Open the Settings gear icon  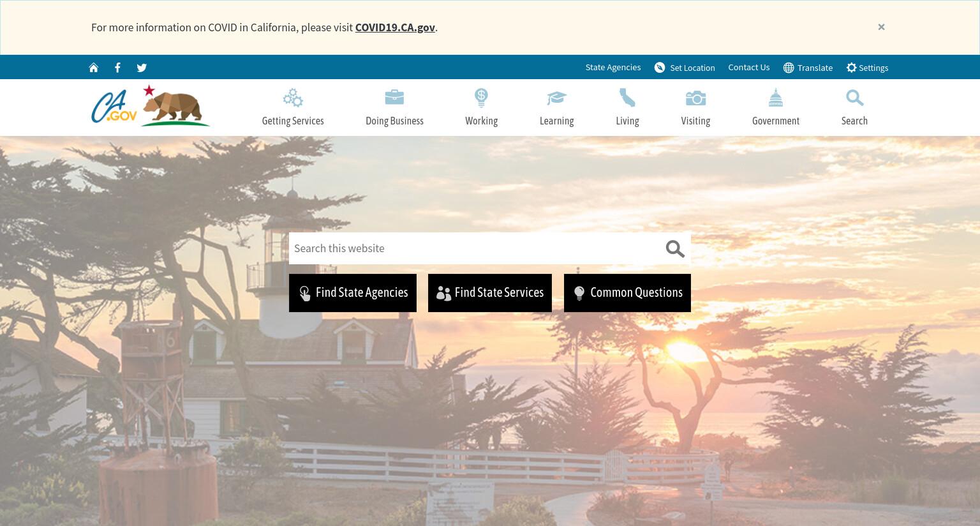click(x=851, y=68)
